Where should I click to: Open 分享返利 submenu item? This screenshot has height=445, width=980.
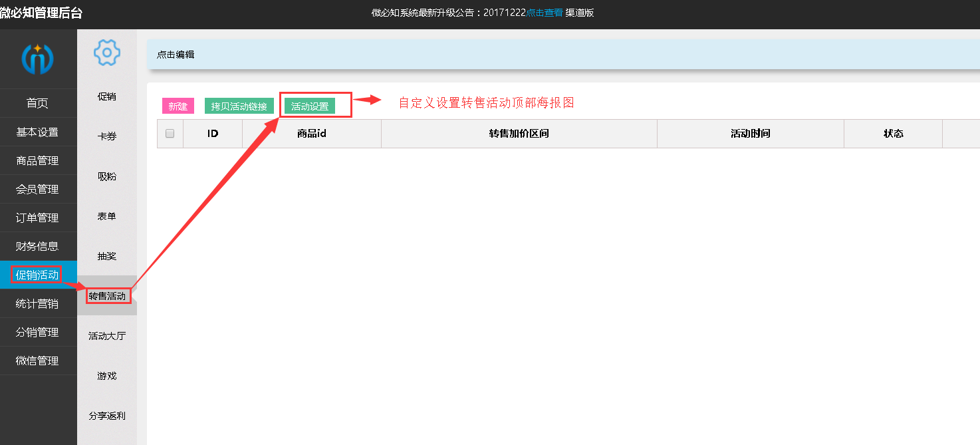(107, 416)
